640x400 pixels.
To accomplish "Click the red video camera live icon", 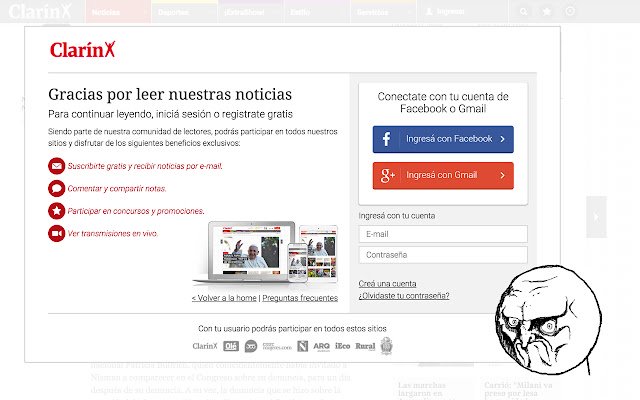I will (57, 233).
